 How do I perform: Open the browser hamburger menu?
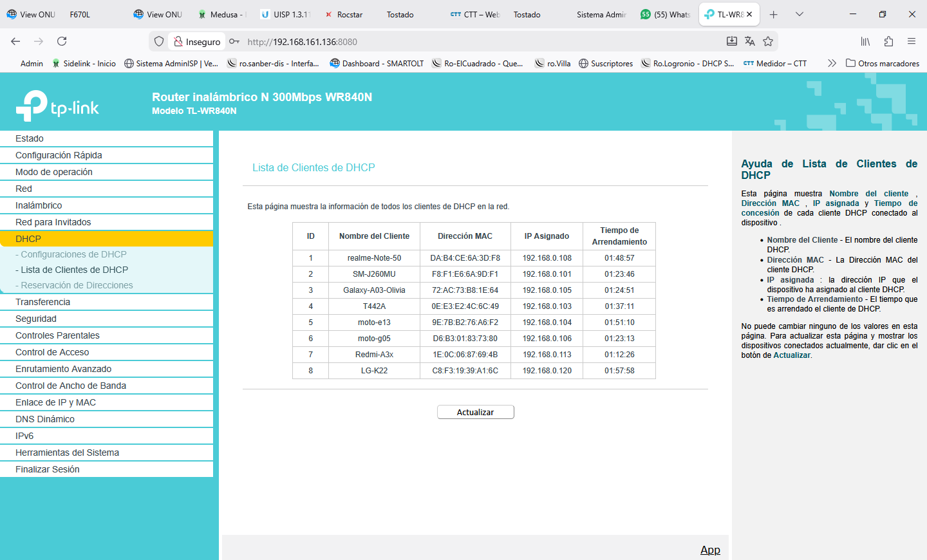[912, 41]
